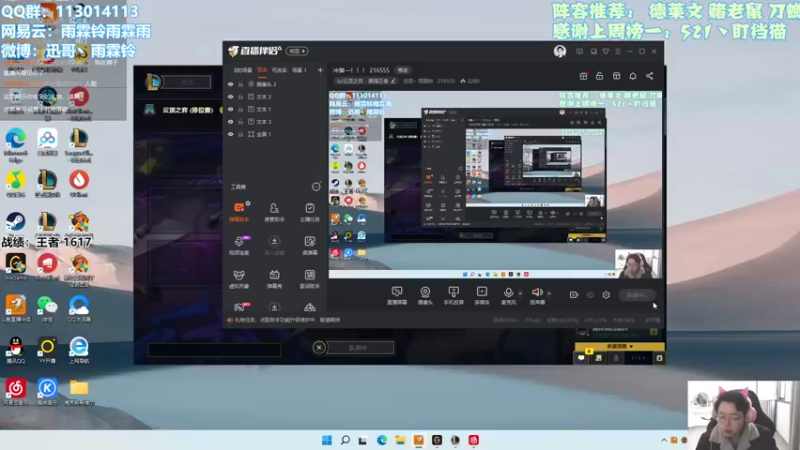
Task: Click the toolbox edit icon beside 工具箱
Action: click(316, 187)
